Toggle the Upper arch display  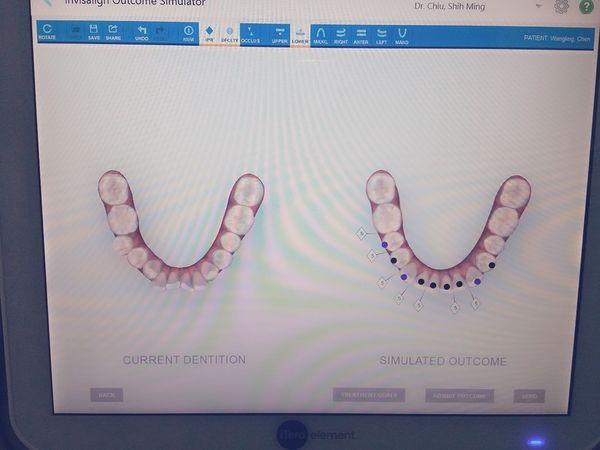[279, 35]
